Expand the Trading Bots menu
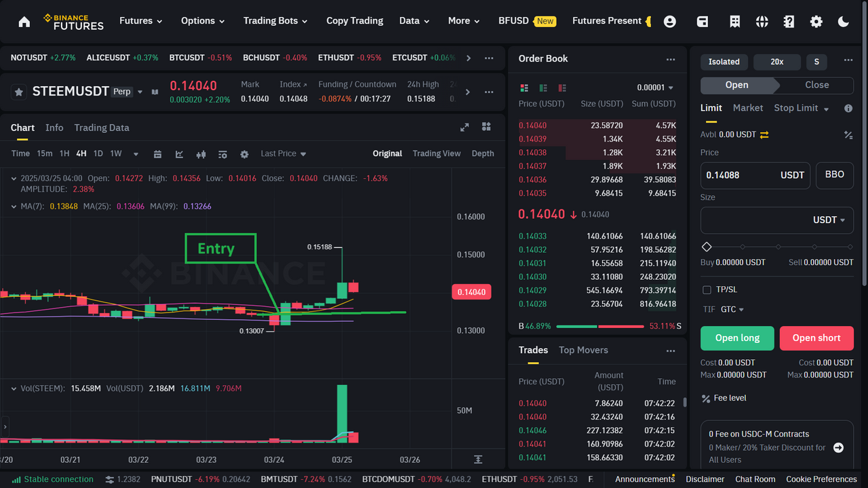 click(x=275, y=21)
